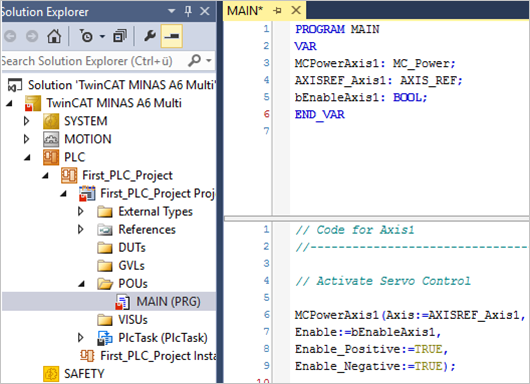The image size is (530, 384).
Task: Click 'PROGRAM MAIN' declaration line
Action: (337, 29)
